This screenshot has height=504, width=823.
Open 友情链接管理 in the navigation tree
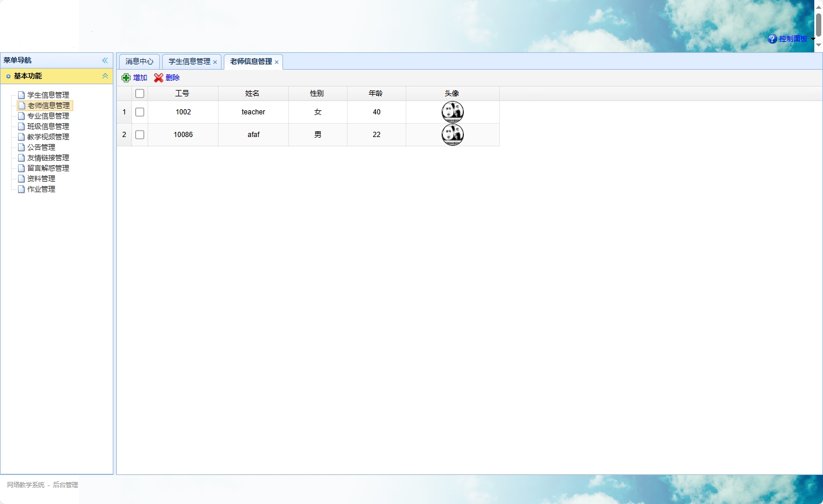click(x=48, y=158)
